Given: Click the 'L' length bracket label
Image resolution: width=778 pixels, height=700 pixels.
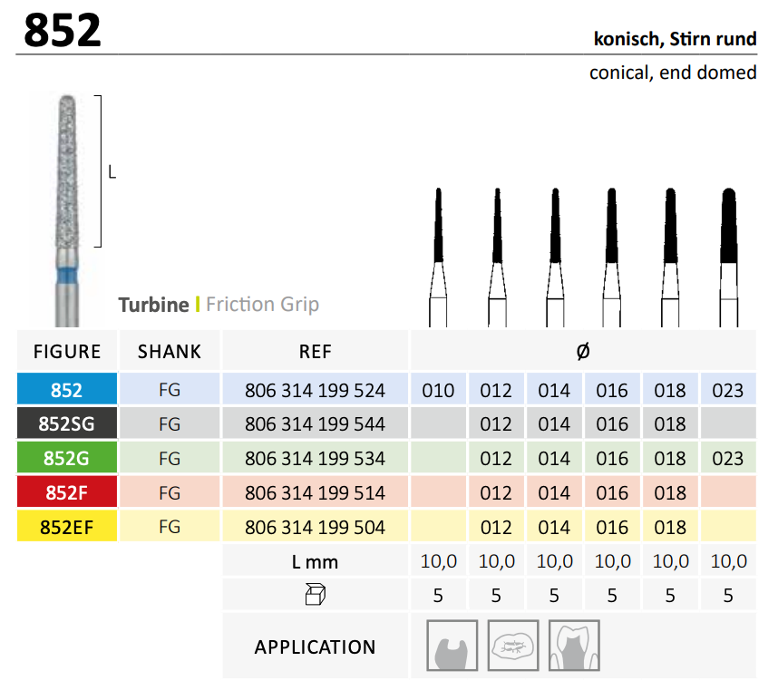Looking at the screenshot, I should pos(112,171).
